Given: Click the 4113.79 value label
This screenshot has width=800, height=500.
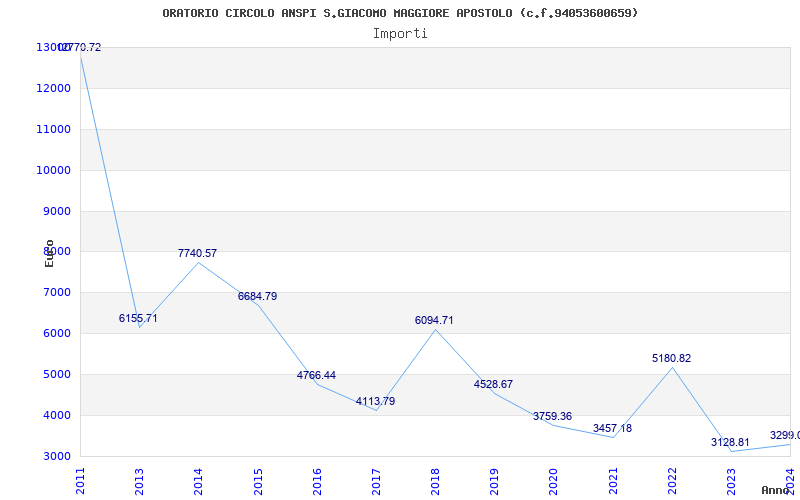Looking at the screenshot, I should [376, 402].
